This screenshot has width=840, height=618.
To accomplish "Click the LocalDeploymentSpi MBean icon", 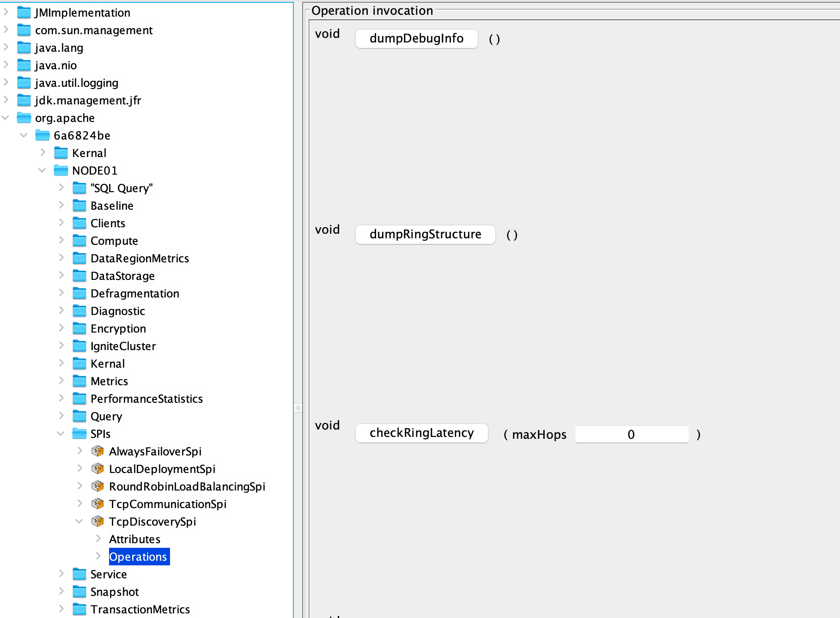I will 97,468.
